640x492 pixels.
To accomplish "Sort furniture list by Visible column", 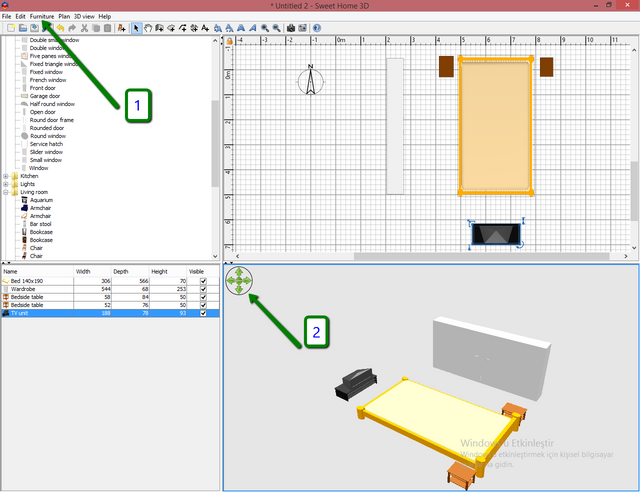I will [x=203, y=272].
